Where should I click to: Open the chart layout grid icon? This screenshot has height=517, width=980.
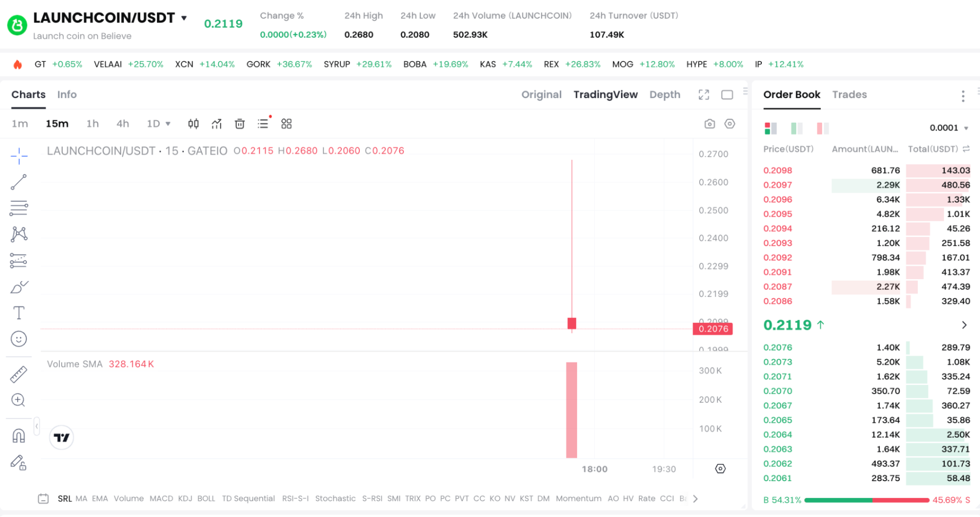coord(286,124)
